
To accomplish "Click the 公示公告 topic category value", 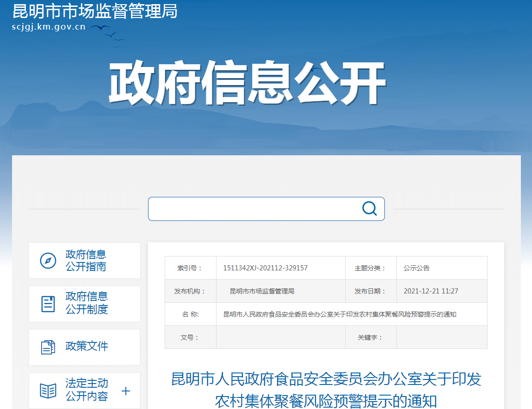I will coord(416,268).
